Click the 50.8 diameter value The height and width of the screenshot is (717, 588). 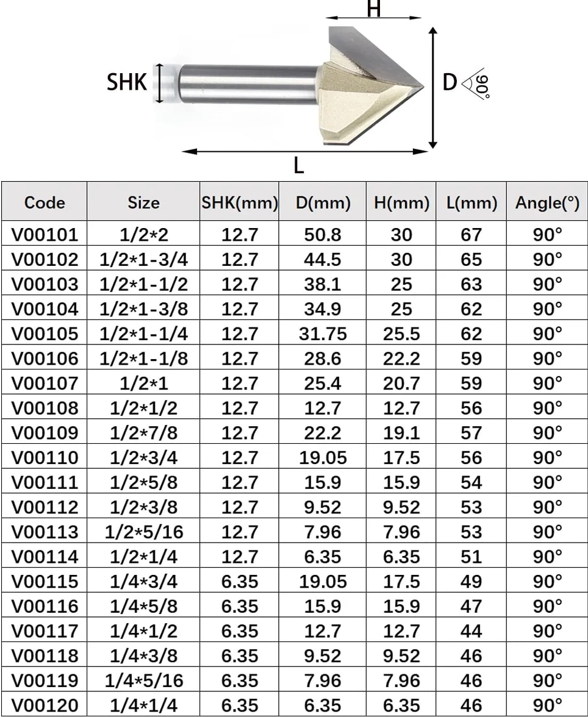[x=323, y=235]
